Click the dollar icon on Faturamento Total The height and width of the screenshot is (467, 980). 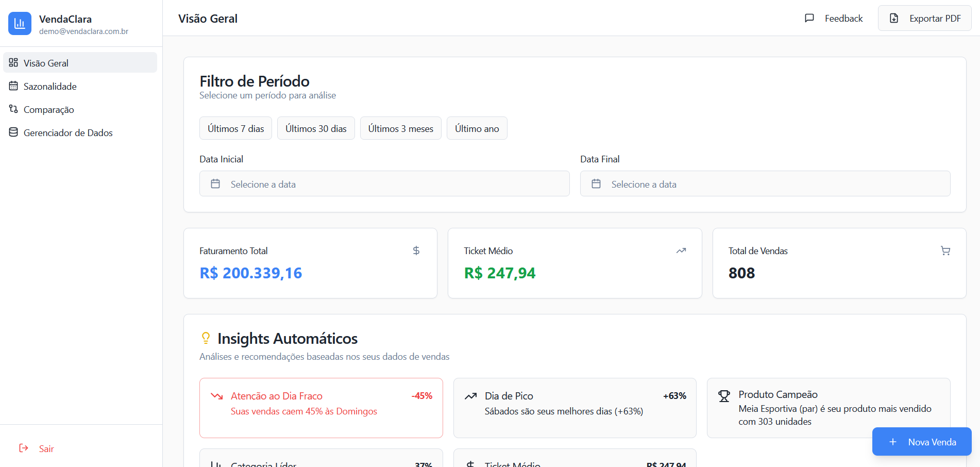416,251
